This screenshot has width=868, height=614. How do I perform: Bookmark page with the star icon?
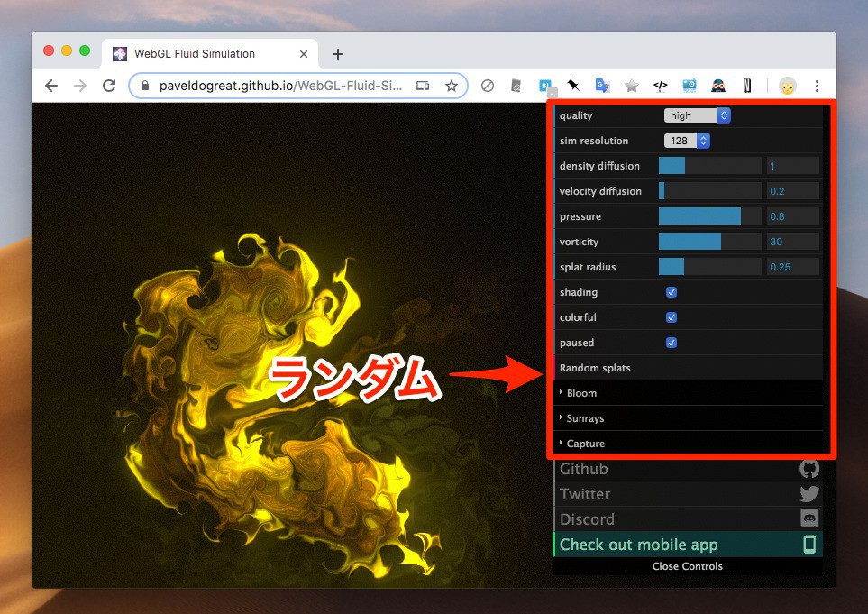[452, 86]
